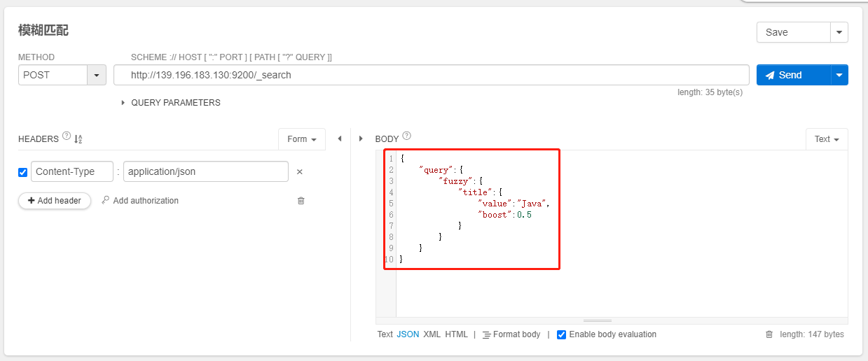Image resolution: width=868 pixels, height=361 pixels.
Task: Click the Add authorization link
Action: [x=146, y=201]
